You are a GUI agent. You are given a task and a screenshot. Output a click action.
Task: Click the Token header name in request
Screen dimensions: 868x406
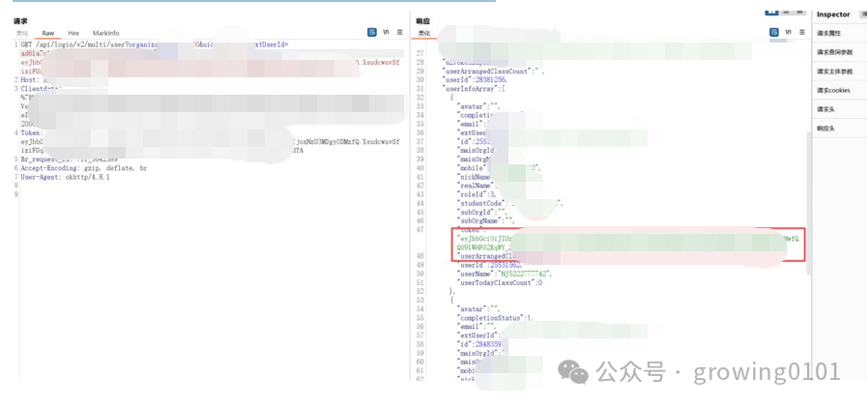pos(32,133)
